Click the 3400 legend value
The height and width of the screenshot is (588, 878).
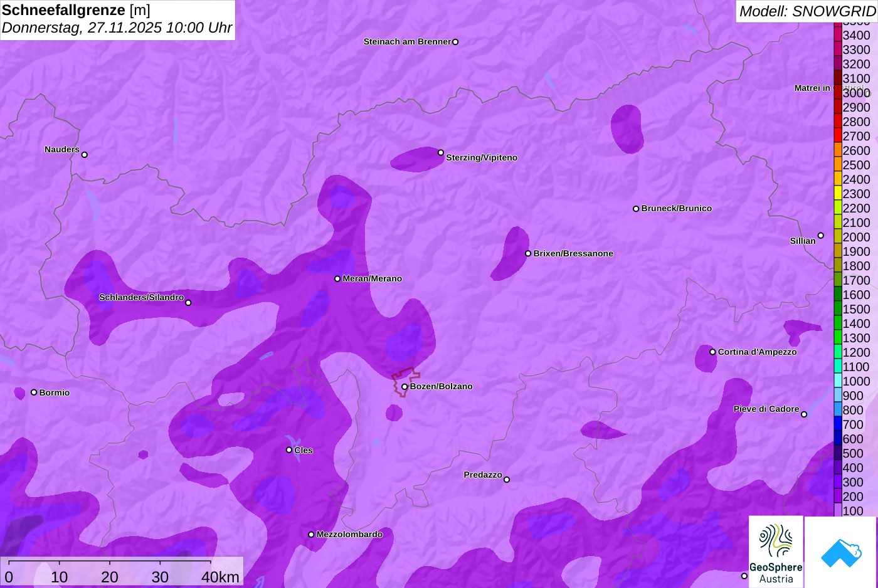pyautogui.click(x=856, y=35)
